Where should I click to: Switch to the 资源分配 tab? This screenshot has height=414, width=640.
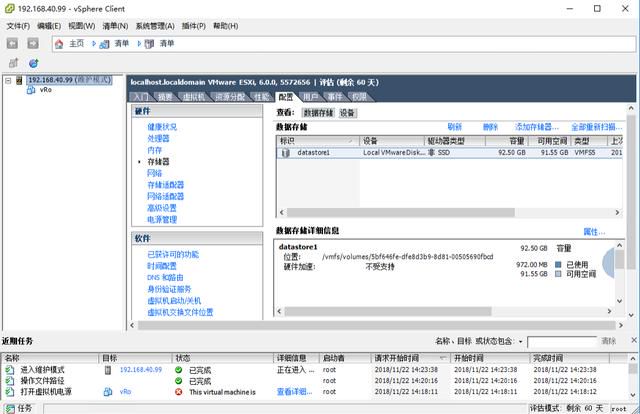(x=230, y=97)
